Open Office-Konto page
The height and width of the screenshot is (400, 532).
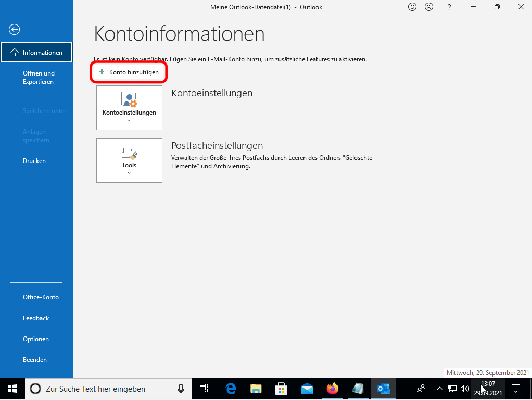coord(41,297)
